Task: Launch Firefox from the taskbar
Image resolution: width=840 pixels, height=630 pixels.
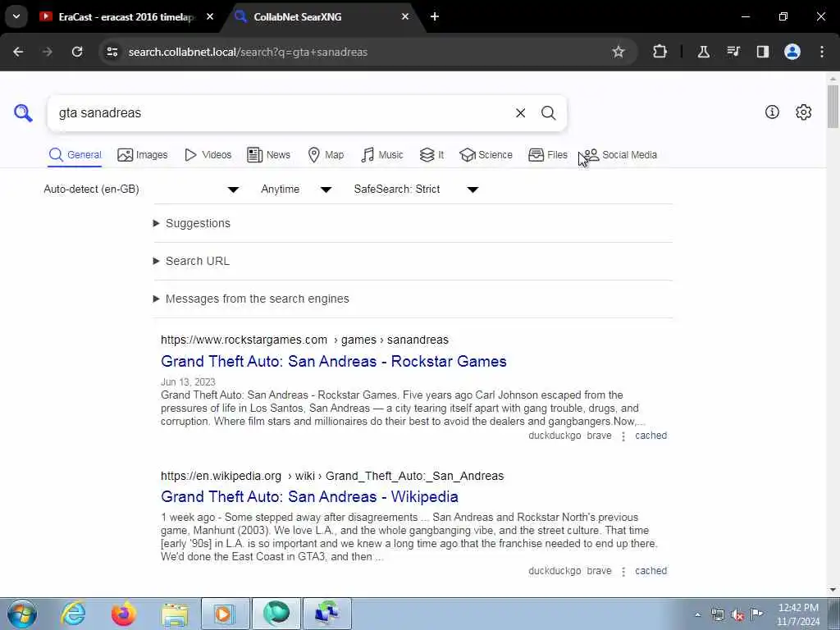Action: (124, 614)
